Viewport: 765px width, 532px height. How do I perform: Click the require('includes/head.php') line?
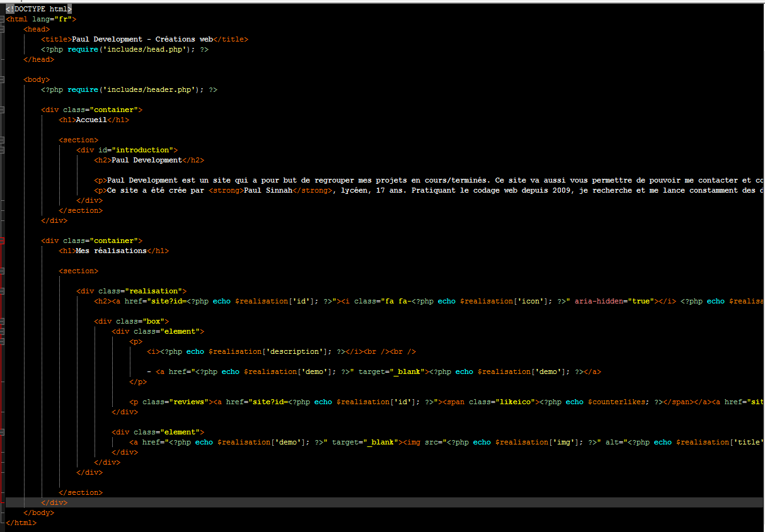pos(125,49)
